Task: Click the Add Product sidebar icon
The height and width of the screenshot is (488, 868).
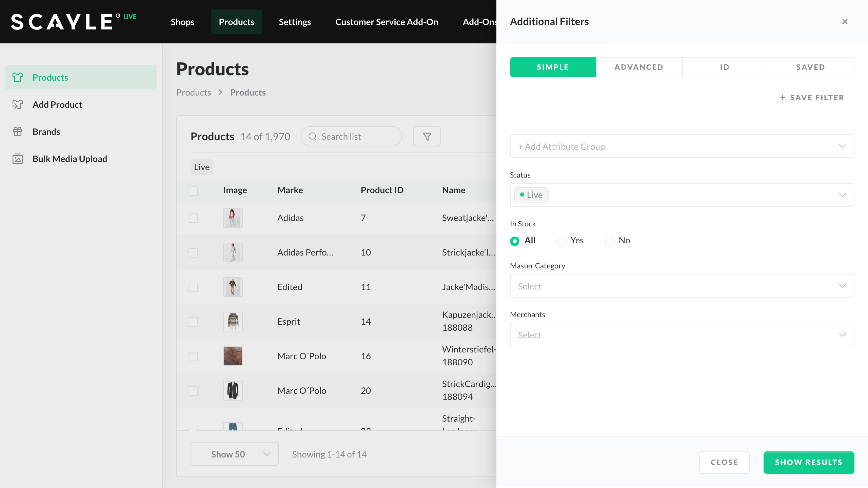Action: tap(18, 104)
